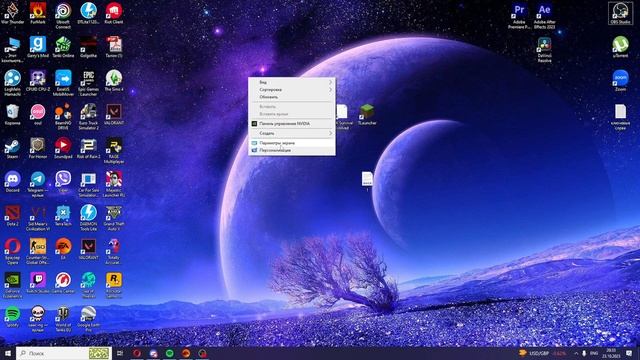640x360 pixels.
Task: Select the Recycle Bin (Корзина) icon
Action: [x=12, y=114]
